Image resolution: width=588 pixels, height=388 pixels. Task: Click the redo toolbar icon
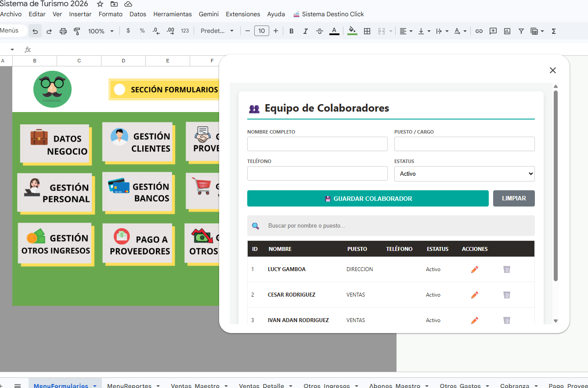(49, 31)
